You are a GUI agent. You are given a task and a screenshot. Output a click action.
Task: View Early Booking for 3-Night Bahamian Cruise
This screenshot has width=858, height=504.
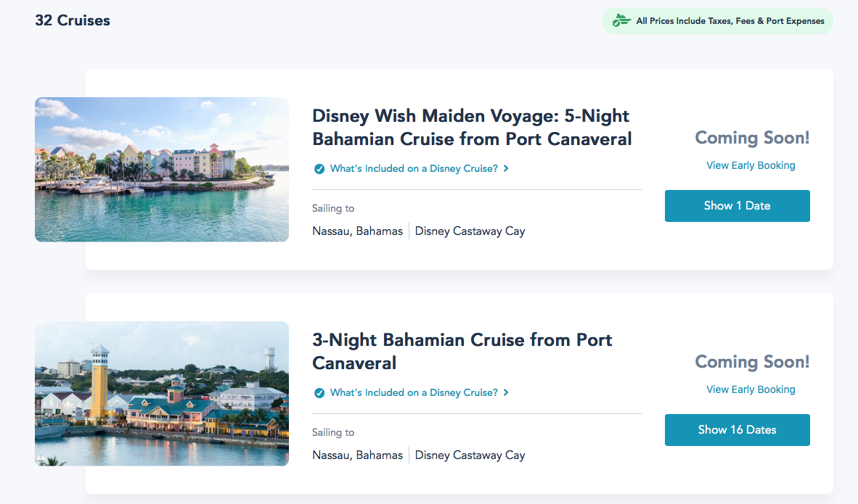point(751,389)
